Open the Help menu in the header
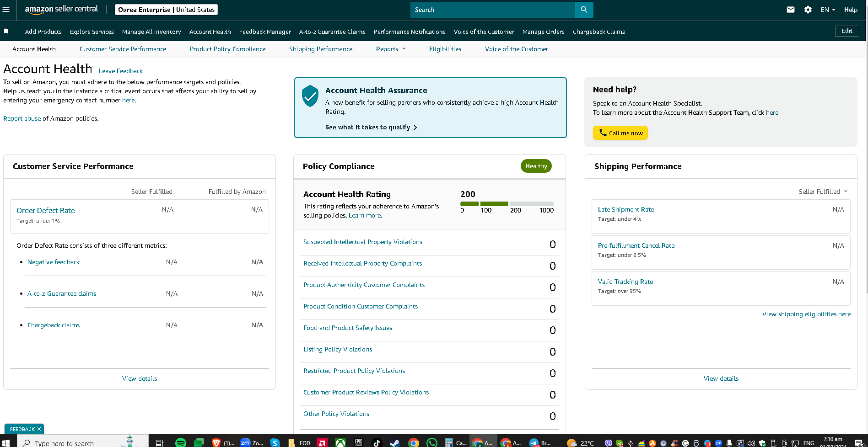Screen dimensions: 868x447 click(x=851, y=10)
